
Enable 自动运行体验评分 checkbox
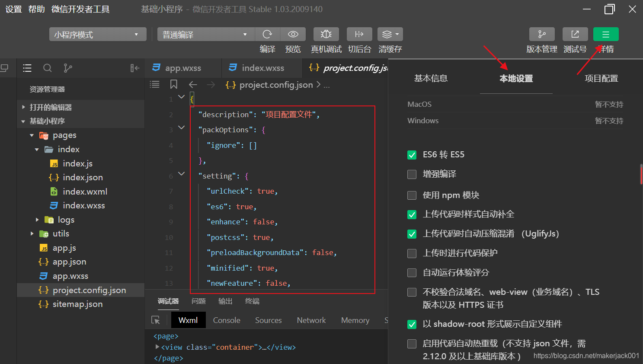[x=412, y=273]
